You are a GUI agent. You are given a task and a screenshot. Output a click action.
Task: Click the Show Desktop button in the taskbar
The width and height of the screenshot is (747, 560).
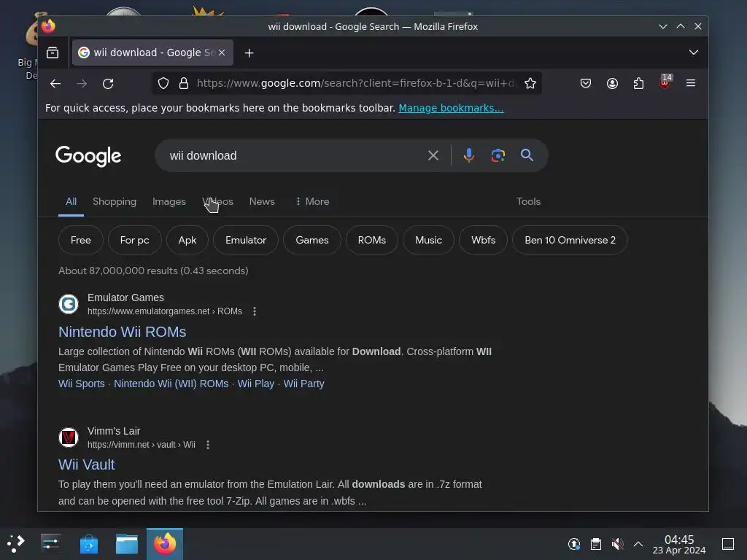(728, 544)
